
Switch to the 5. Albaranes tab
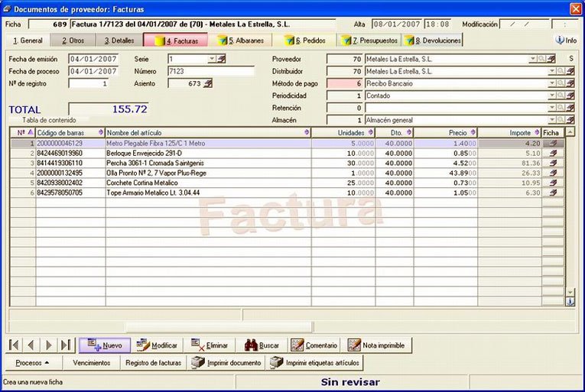[241, 40]
